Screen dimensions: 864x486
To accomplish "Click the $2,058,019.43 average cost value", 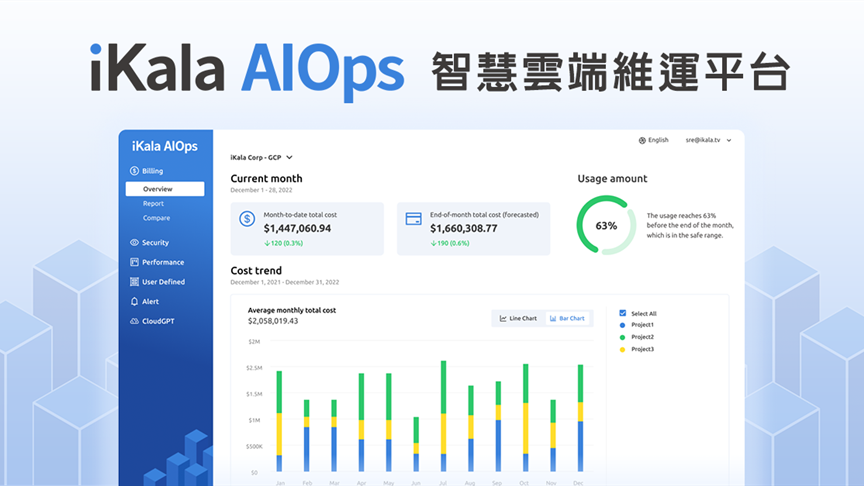I will coord(273,321).
